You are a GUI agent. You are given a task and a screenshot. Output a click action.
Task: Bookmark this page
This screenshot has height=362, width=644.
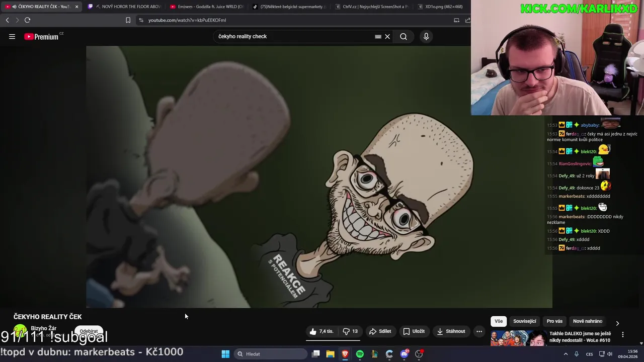click(128, 20)
